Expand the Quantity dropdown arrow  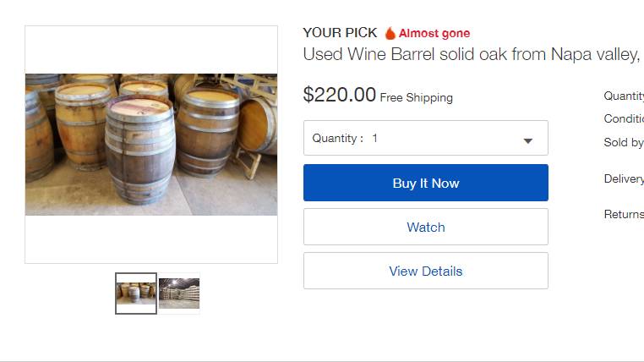[x=527, y=140]
